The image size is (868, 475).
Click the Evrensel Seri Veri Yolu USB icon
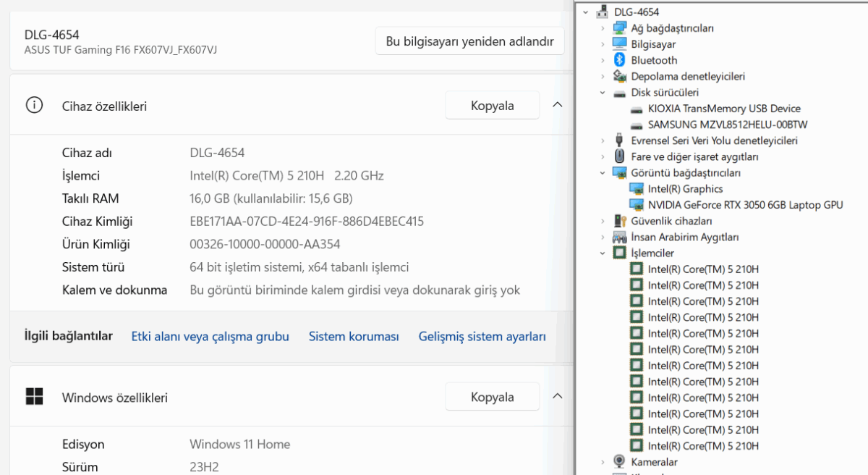[619, 140]
